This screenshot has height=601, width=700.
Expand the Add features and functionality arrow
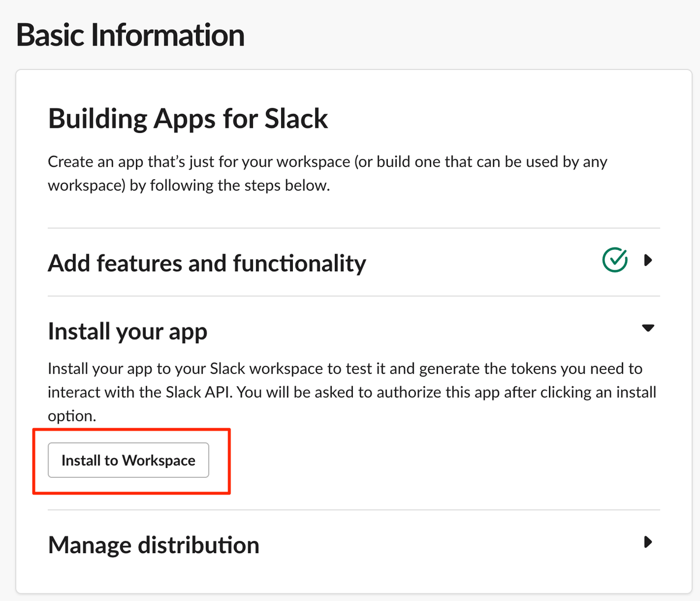647,260
